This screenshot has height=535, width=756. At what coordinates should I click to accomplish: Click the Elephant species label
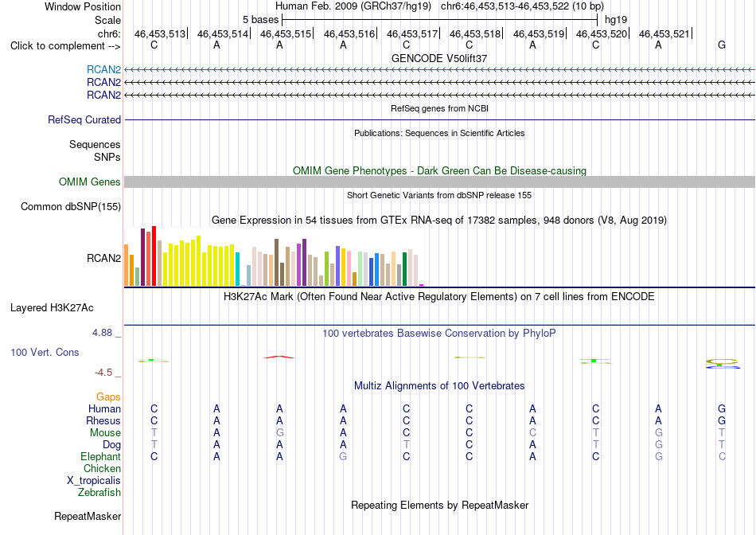click(x=101, y=456)
